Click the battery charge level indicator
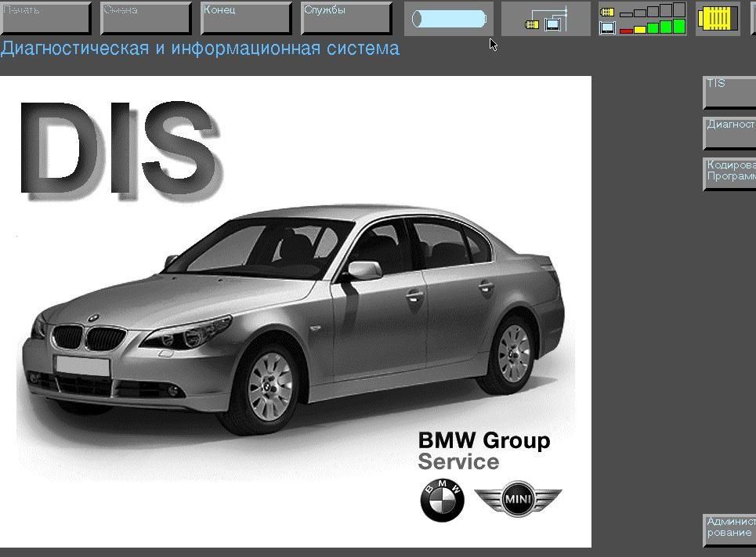 pyautogui.click(x=449, y=19)
